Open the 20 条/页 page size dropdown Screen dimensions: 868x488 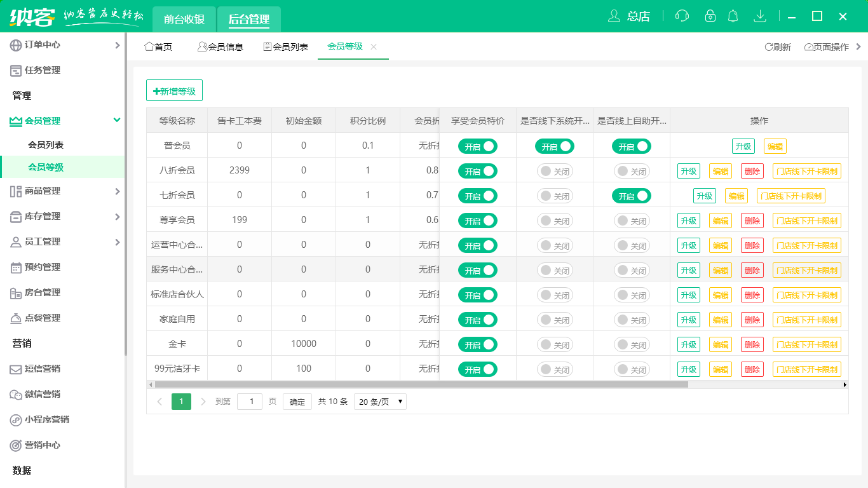click(x=380, y=402)
